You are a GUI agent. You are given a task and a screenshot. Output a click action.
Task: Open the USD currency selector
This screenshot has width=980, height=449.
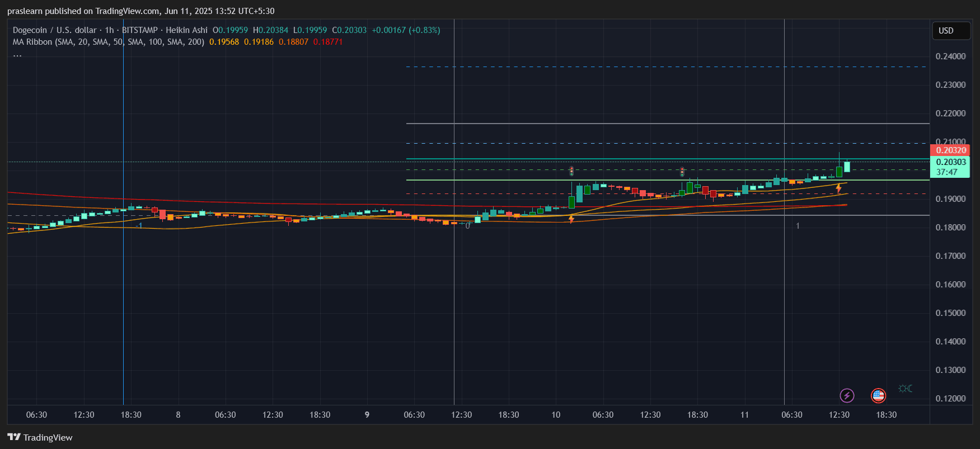point(950,31)
